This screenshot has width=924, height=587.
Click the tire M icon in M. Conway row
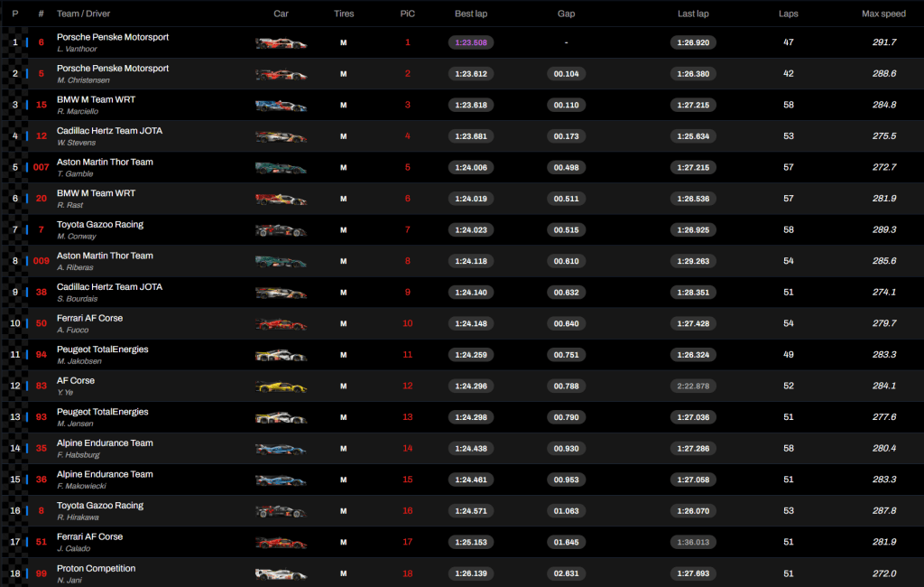344,230
